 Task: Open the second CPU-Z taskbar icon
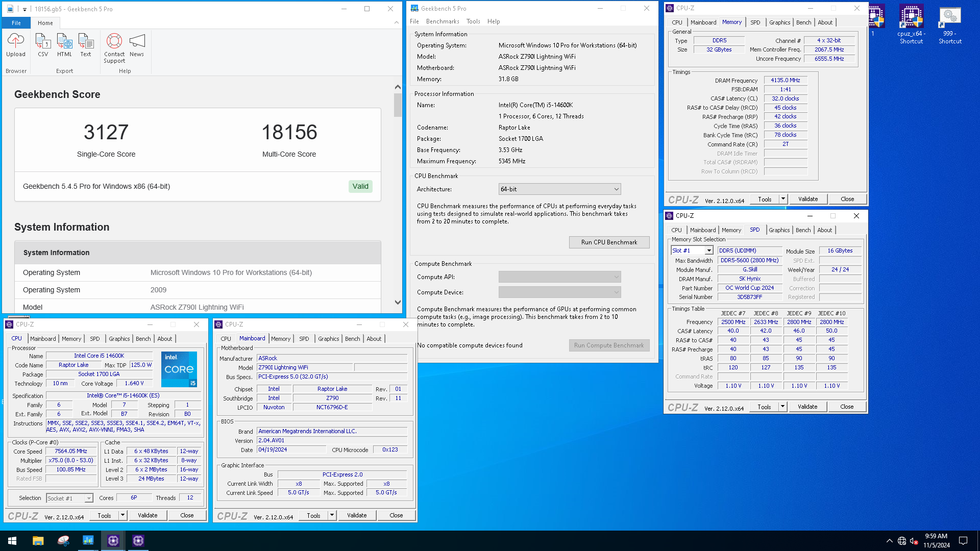(138, 541)
